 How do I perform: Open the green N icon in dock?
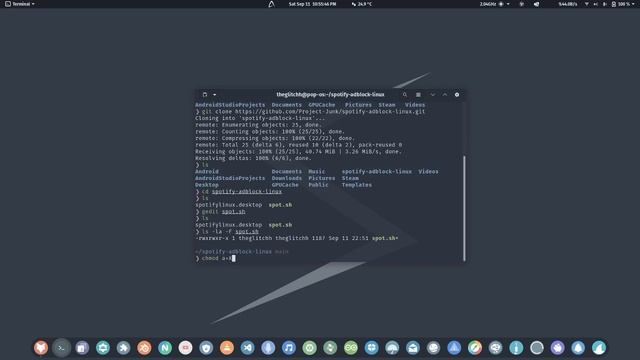click(165, 348)
